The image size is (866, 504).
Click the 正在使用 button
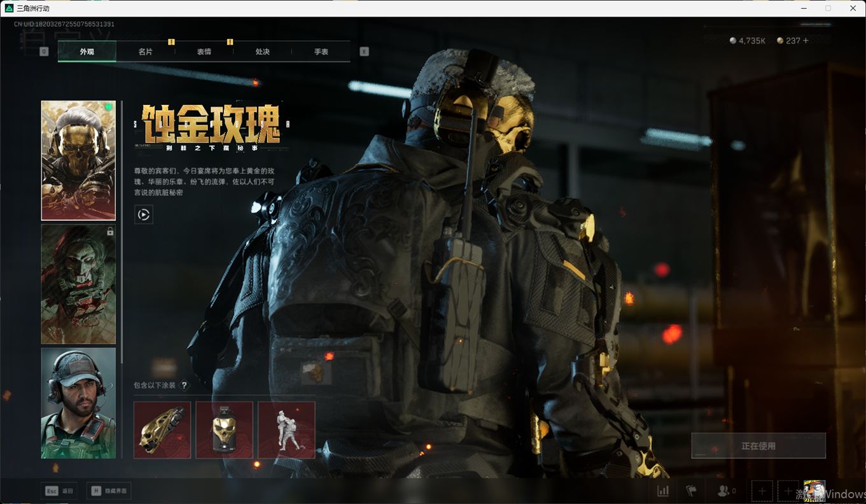coord(758,446)
